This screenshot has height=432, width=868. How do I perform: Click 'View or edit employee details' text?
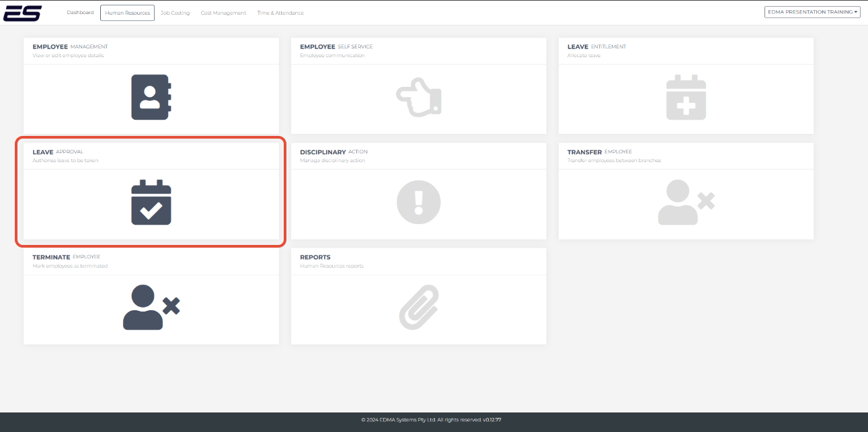[x=68, y=56]
